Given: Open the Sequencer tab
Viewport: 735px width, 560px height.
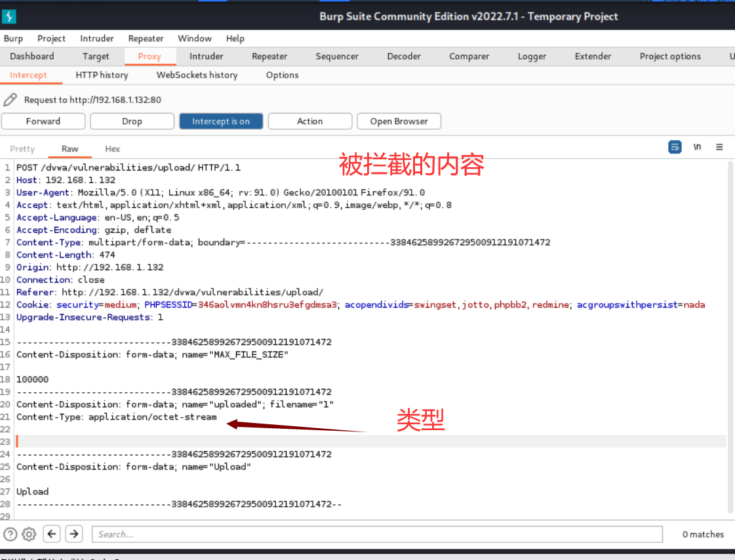Looking at the screenshot, I should tap(337, 56).
